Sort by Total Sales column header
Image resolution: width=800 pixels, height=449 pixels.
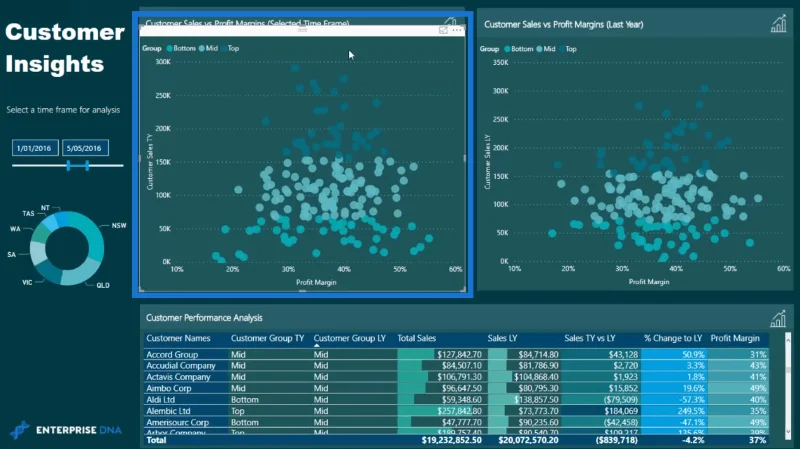pyautogui.click(x=416, y=338)
